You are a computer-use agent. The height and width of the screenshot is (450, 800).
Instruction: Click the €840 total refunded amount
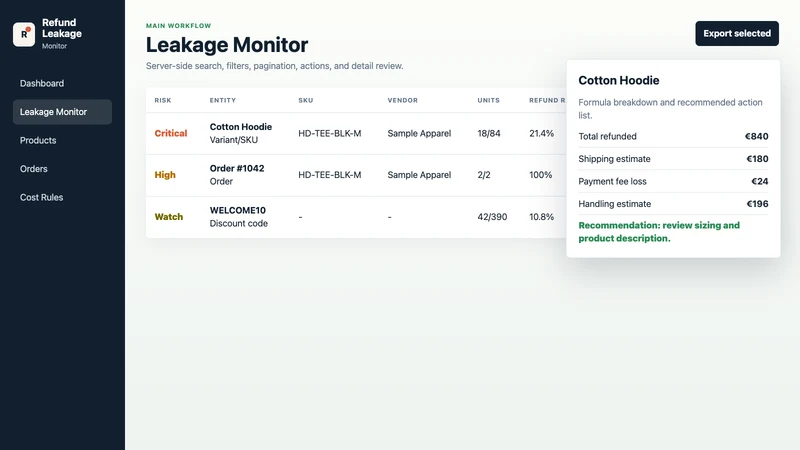click(756, 136)
